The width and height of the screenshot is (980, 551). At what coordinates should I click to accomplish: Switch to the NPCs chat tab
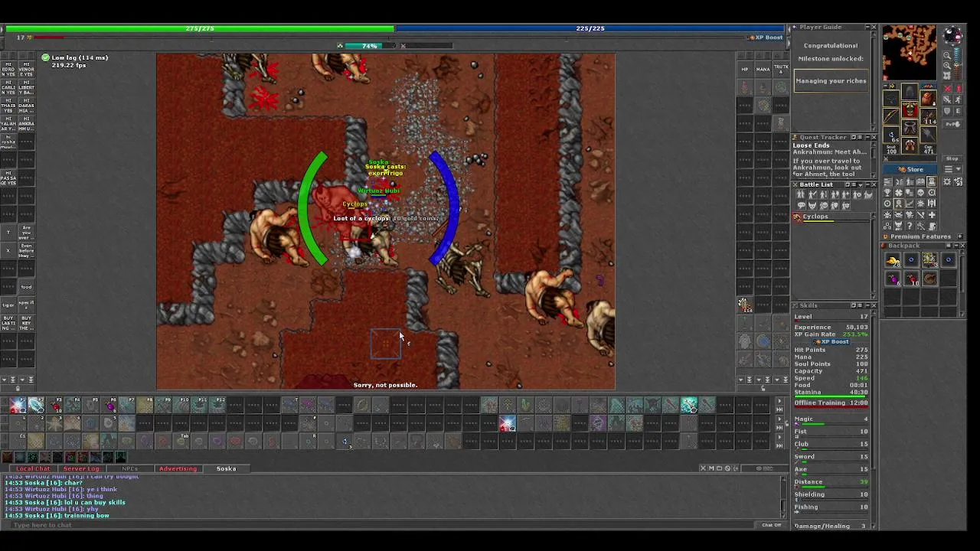(x=130, y=468)
